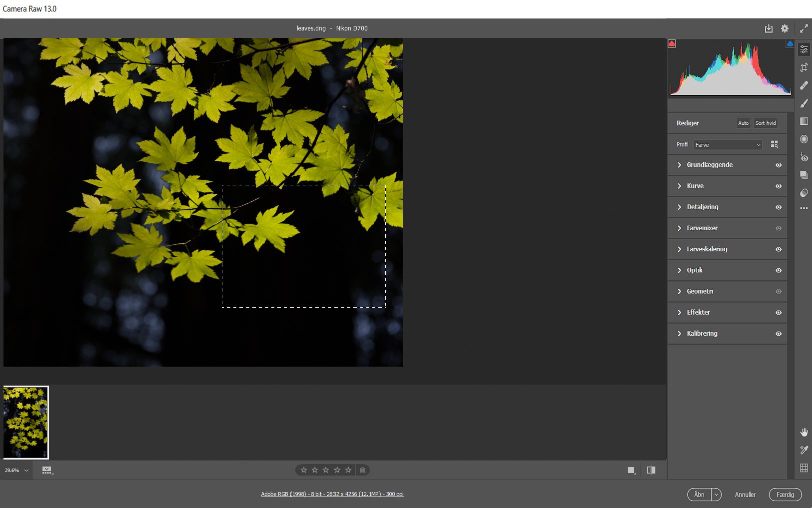The height and width of the screenshot is (508, 812).
Task: Open the filmstrip options icon
Action: [x=47, y=470]
